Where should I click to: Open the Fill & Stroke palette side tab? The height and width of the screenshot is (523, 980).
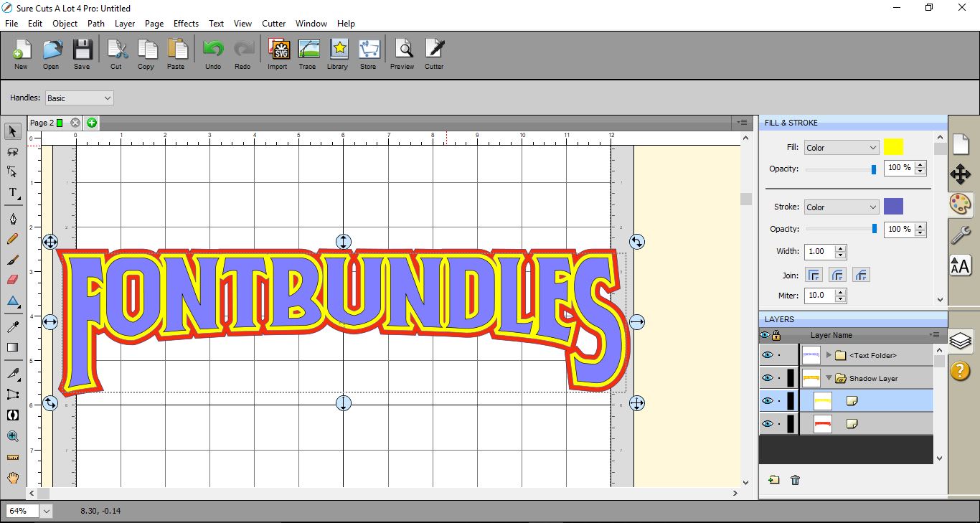(961, 204)
